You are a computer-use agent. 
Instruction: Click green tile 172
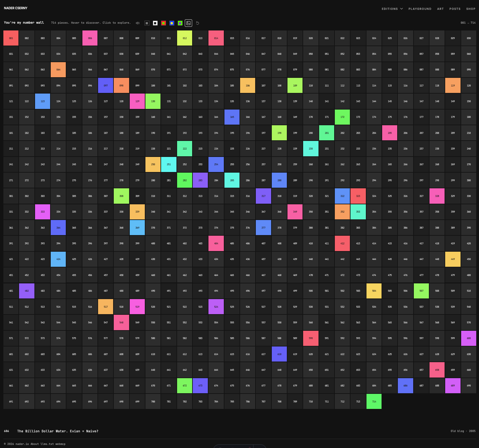(342, 117)
